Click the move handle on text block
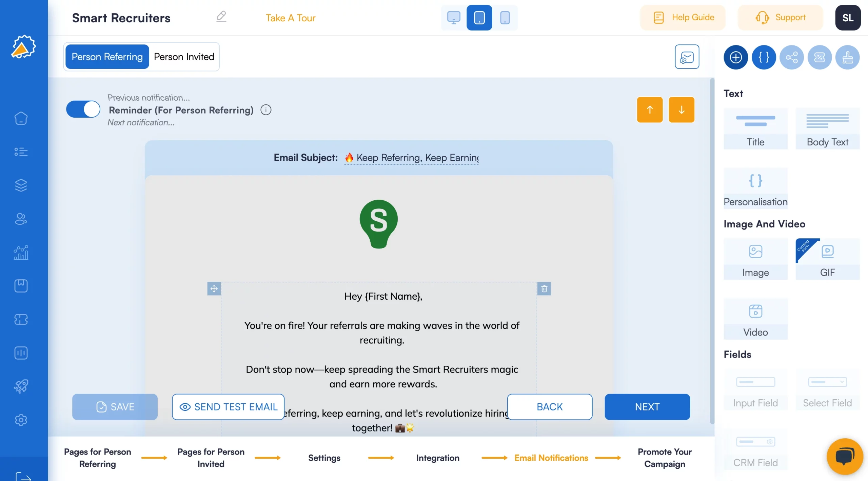The image size is (868, 481). pyautogui.click(x=214, y=289)
